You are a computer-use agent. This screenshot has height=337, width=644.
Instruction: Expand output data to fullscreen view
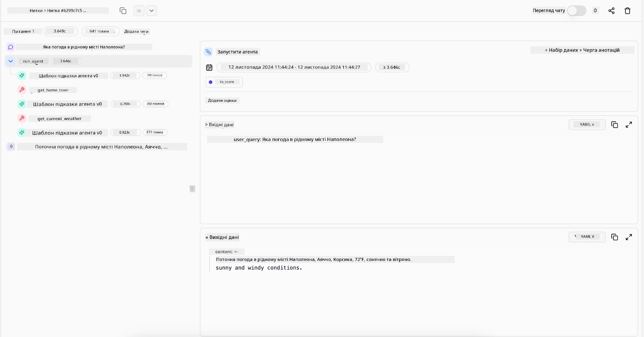point(629,237)
